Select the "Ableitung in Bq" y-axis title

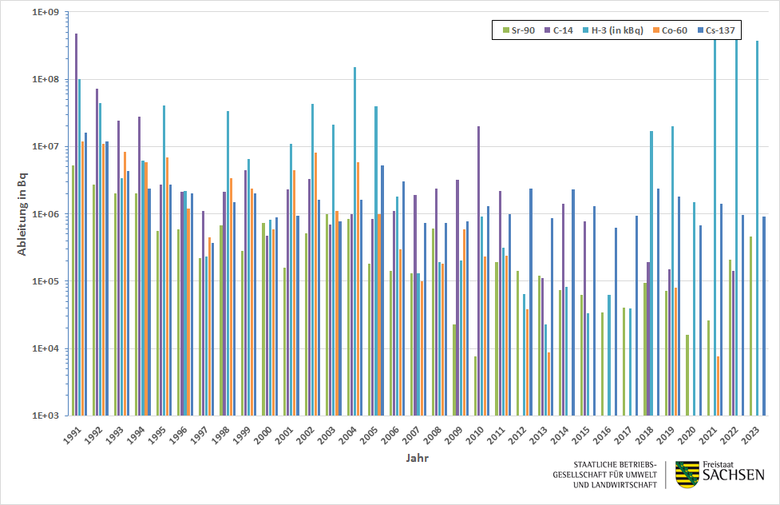pos(20,213)
